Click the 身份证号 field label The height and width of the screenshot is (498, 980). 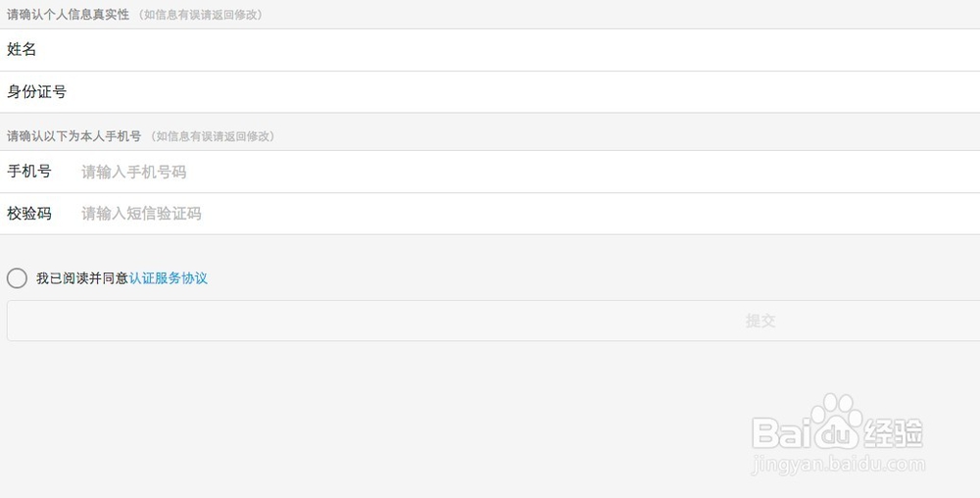[x=37, y=92]
